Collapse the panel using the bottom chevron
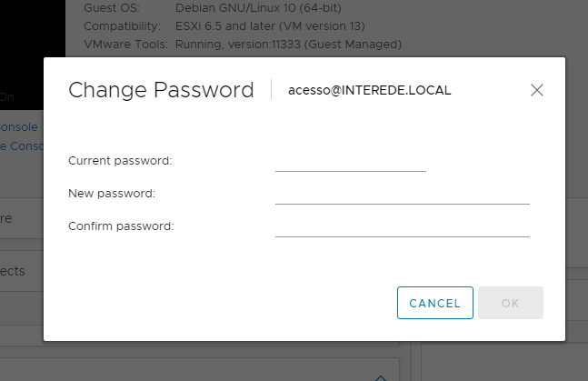The image size is (588, 381). [x=382, y=376]
